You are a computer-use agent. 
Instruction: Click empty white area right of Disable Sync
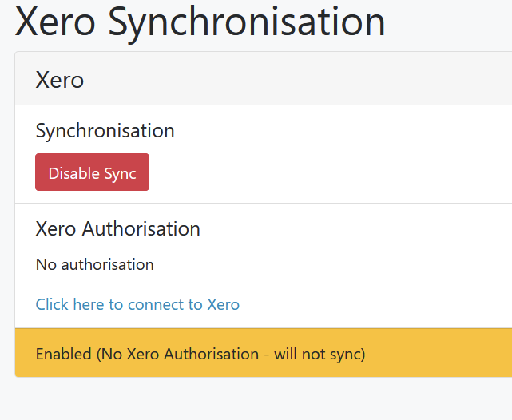[327, 172]
